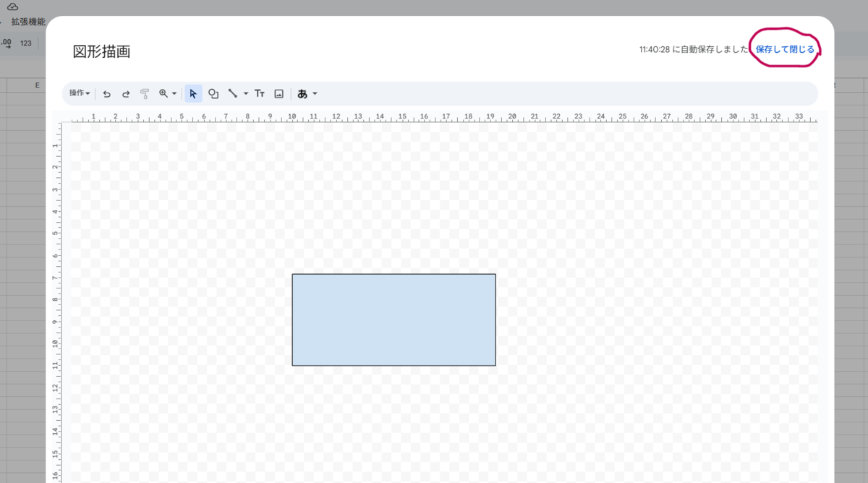Redo the last undone action
The image size is (868, 483).
click(126, 93)
